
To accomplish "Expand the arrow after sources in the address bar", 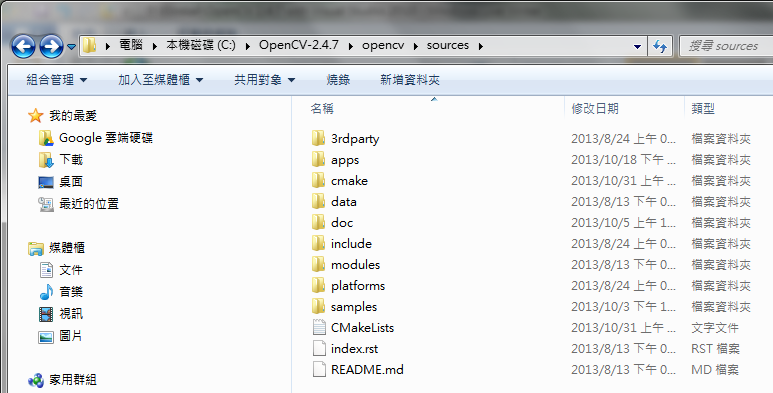I will (481, 46).
